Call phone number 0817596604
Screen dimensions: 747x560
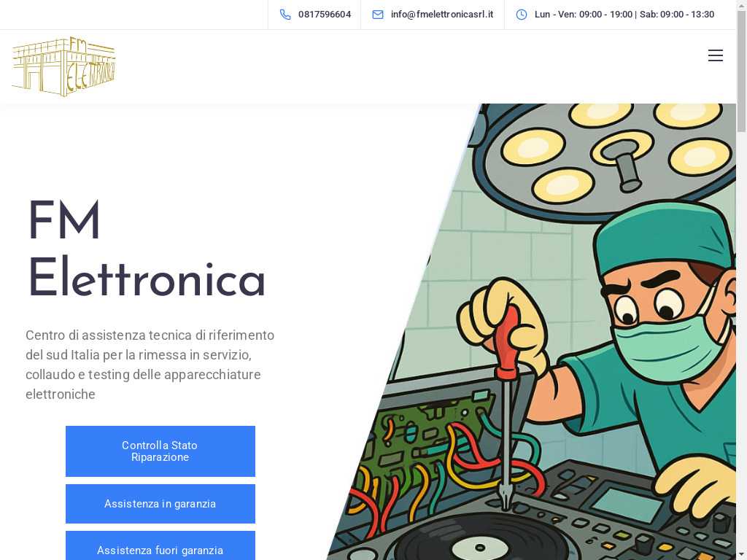pyautogui.click(x=325, y=15)
